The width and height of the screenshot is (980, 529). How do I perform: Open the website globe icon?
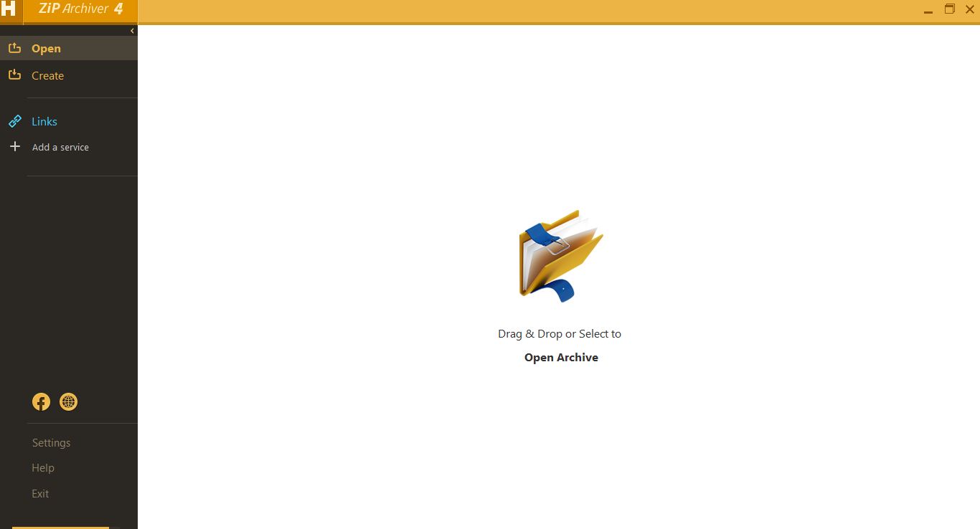(x=68, y=402)
